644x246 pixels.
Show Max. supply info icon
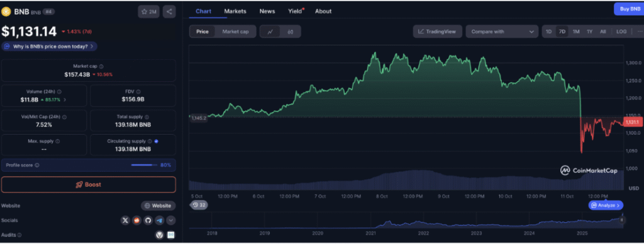57,142
